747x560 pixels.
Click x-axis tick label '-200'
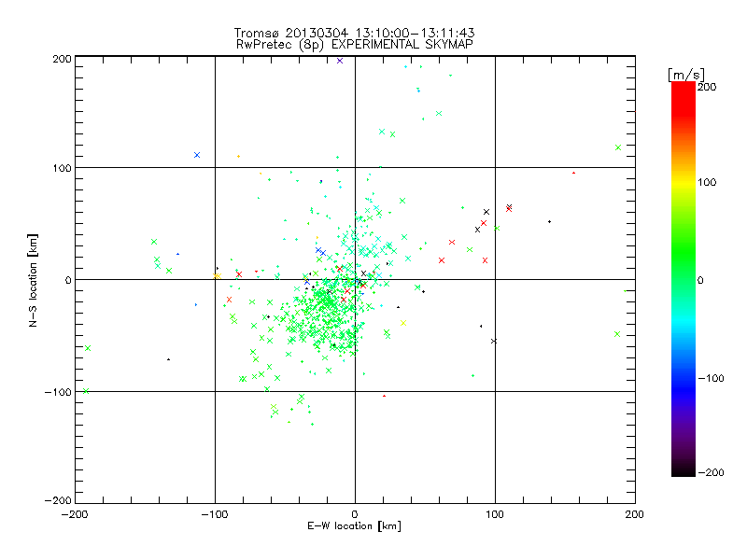click(x=75, y=515)
